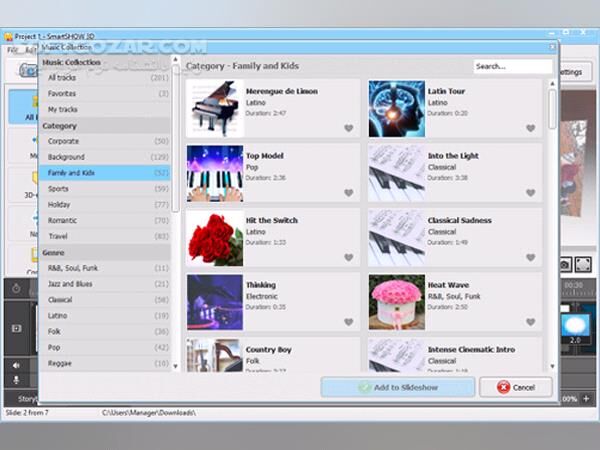The image size is (600, 450).
Task: Click the camera icon behind the dialog
Action: click(x=565, y=263)
